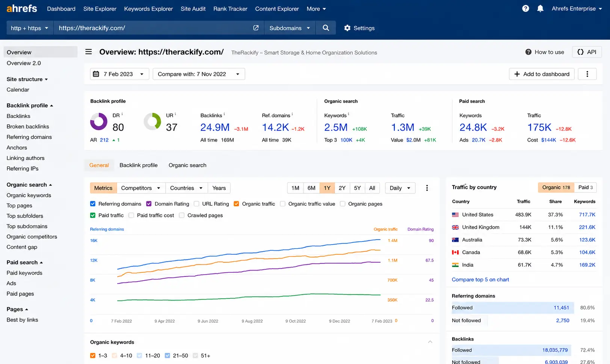The height and width of the screenshot is (364, 610).
Task: Click the Years button
Action: tap(219, 188)
